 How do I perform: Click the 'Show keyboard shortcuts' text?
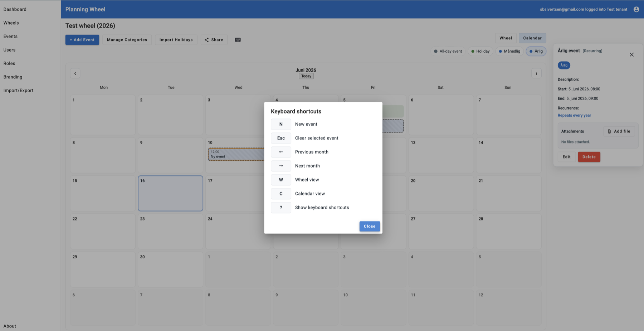[322, 208]
